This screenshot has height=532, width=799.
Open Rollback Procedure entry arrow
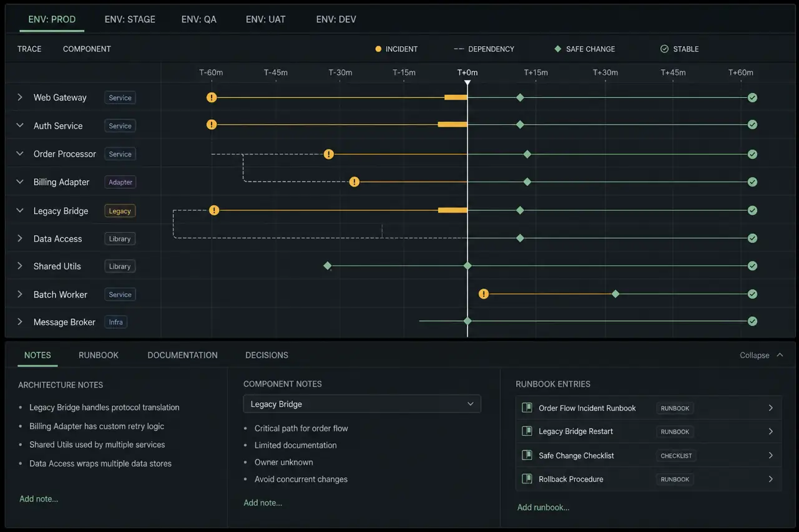pos(771,479)
